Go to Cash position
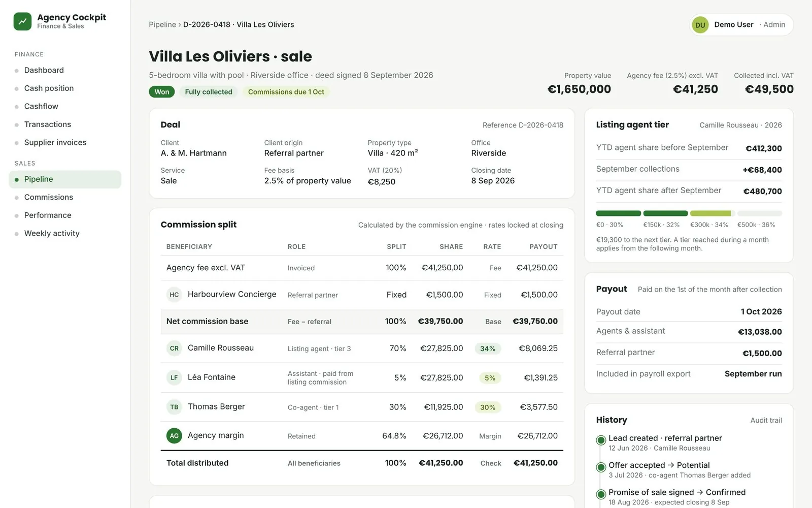This screenshot has height=508, width=812. [x=65, y=88]
